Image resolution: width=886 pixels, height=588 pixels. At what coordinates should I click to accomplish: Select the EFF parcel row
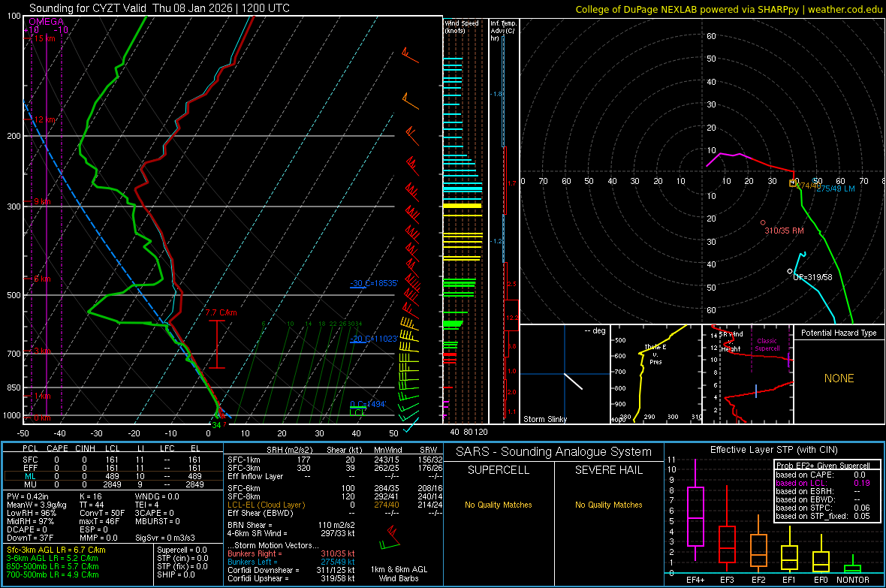tap(113, 468)
